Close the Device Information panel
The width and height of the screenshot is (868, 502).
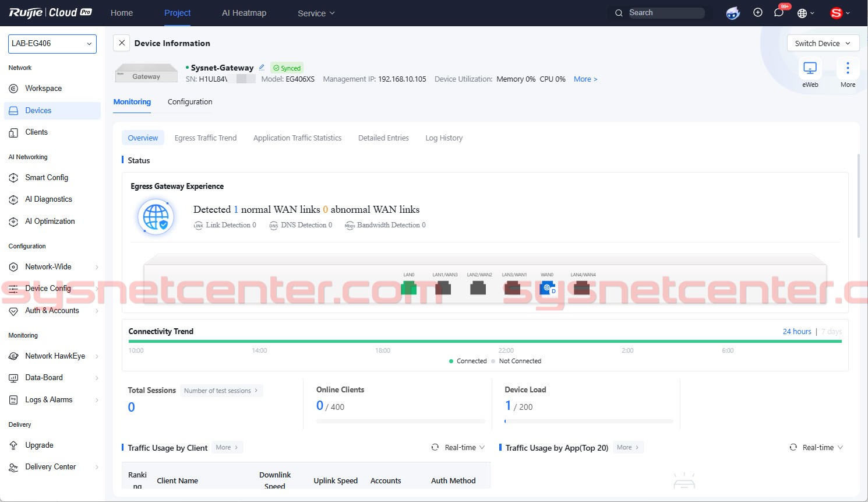pos(121,43)
